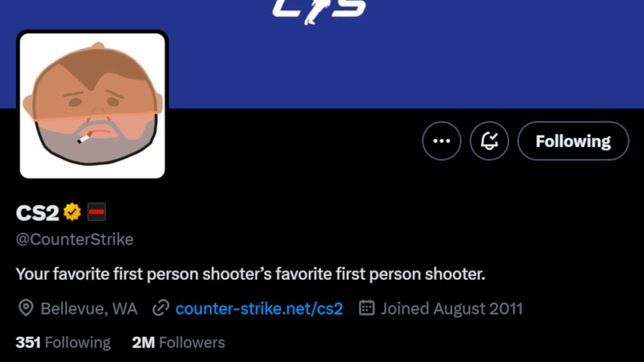Open the blue CS banner header image
The image size is (644, 362).
pos(322,54)
